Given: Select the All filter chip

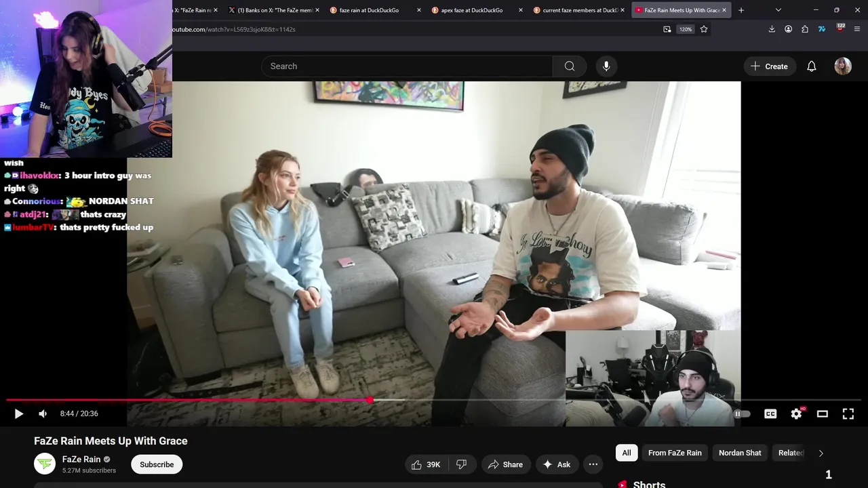Looking at the screenshot, I should pyautogui.click(x=627, y=453).
